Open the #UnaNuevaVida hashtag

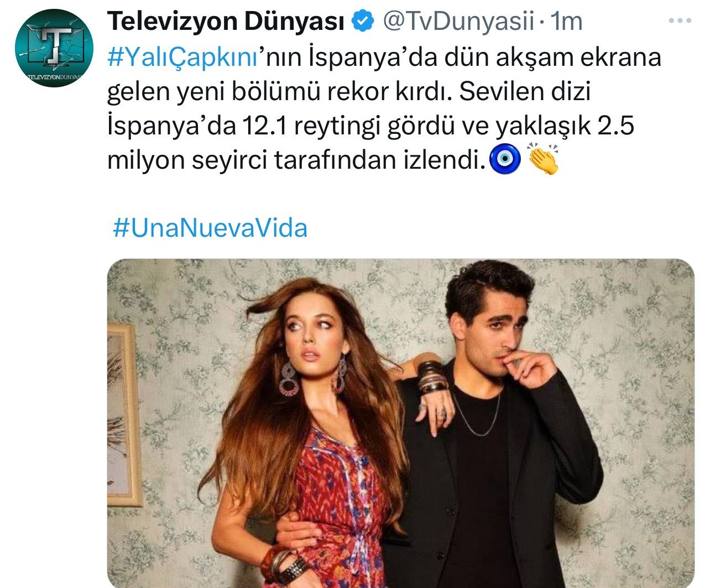click(210, 228)
